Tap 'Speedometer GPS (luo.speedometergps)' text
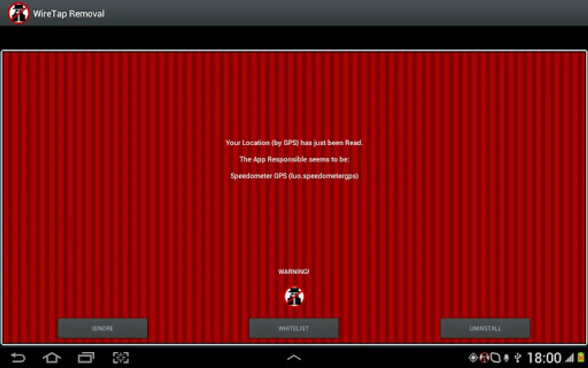588x368 pixels. point(294,176)
